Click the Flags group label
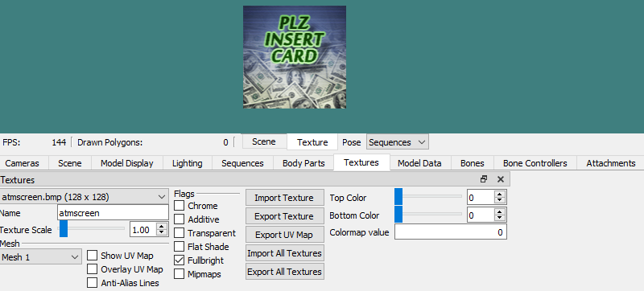This screenshot has width=644, height=291. 184,194
